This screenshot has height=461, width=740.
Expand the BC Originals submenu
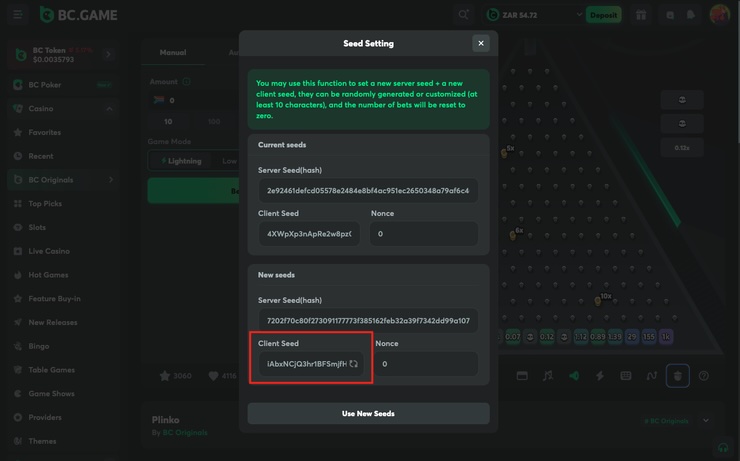coord(110,180)
